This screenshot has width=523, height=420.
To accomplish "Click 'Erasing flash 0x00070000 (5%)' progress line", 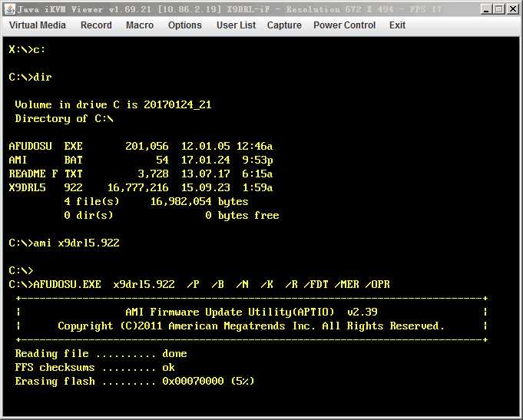I will click(x=134, y=382).
